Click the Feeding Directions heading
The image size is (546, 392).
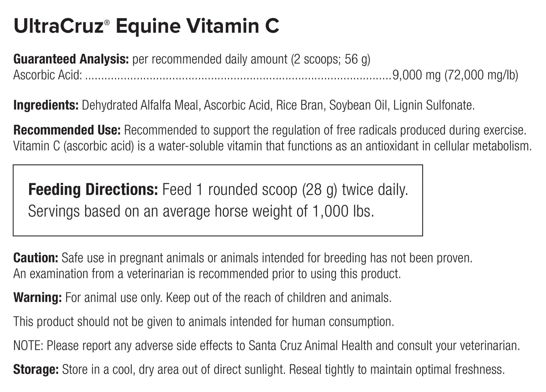(93, 190)
